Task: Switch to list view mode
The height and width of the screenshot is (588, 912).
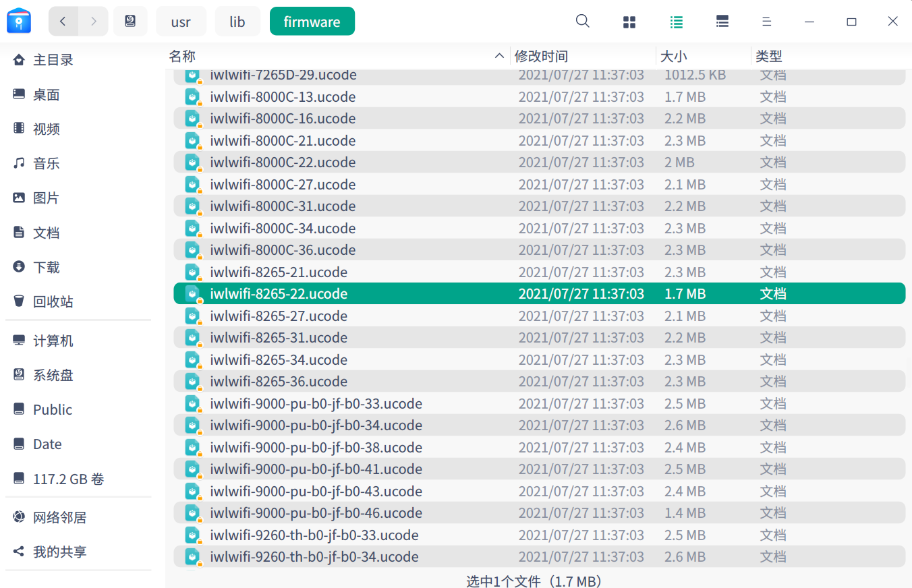Action: (676, 22)
